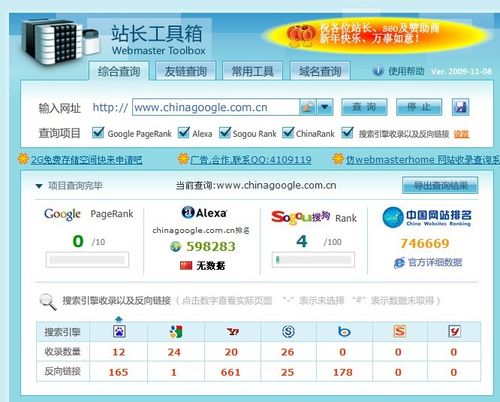Click the clear URL brush icon
This screenshot has width=500, height=402.
point(307,107)
